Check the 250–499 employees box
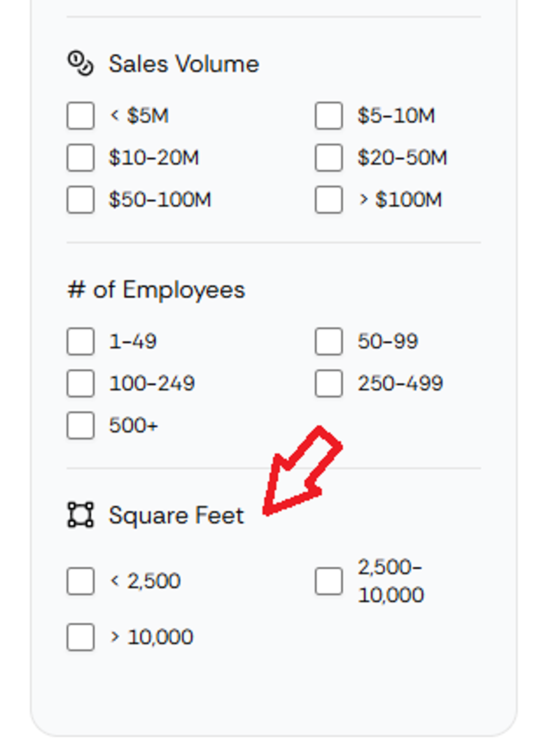535x756 pixels. point(328,383)
